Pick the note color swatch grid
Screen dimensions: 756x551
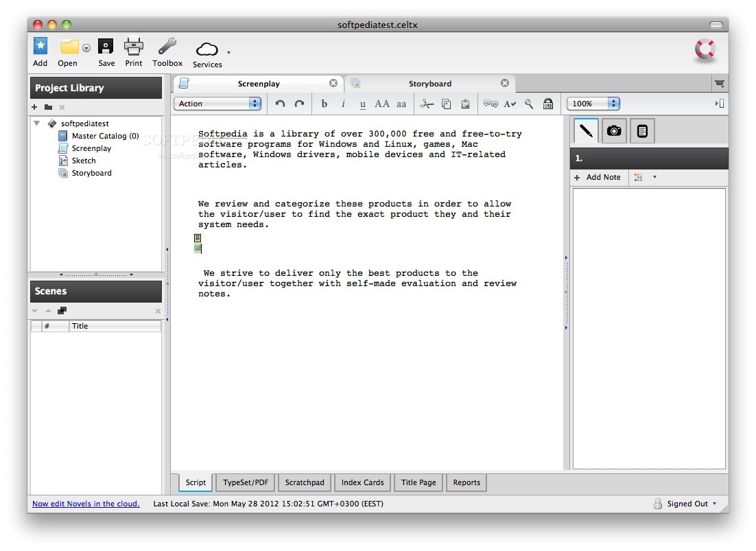pos(639,177)
